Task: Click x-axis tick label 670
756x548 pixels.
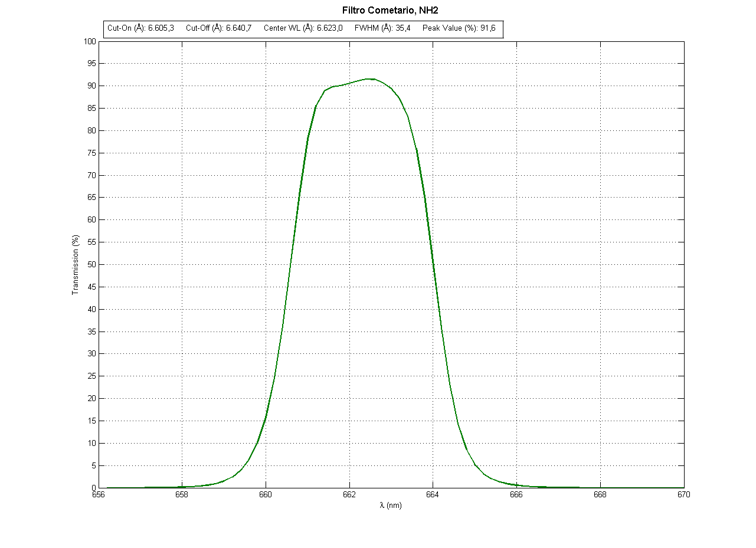Action: point(684,496)
